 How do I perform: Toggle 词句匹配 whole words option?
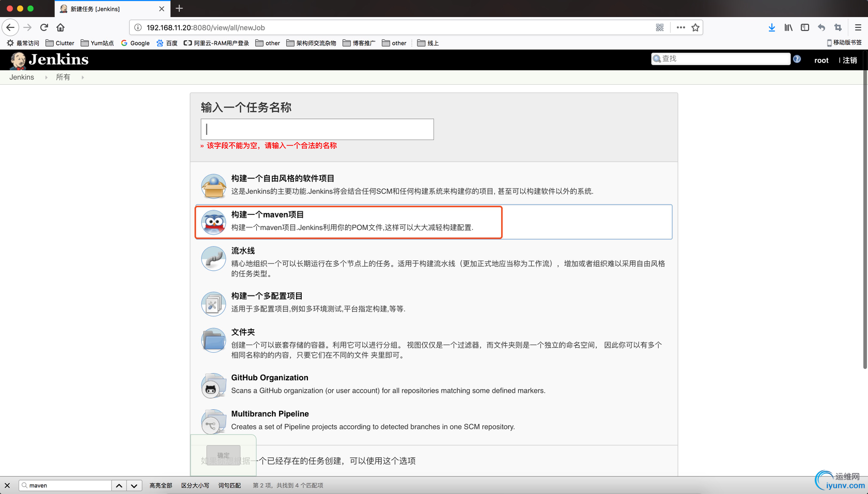pyautogui.click(x=229, y=485)
